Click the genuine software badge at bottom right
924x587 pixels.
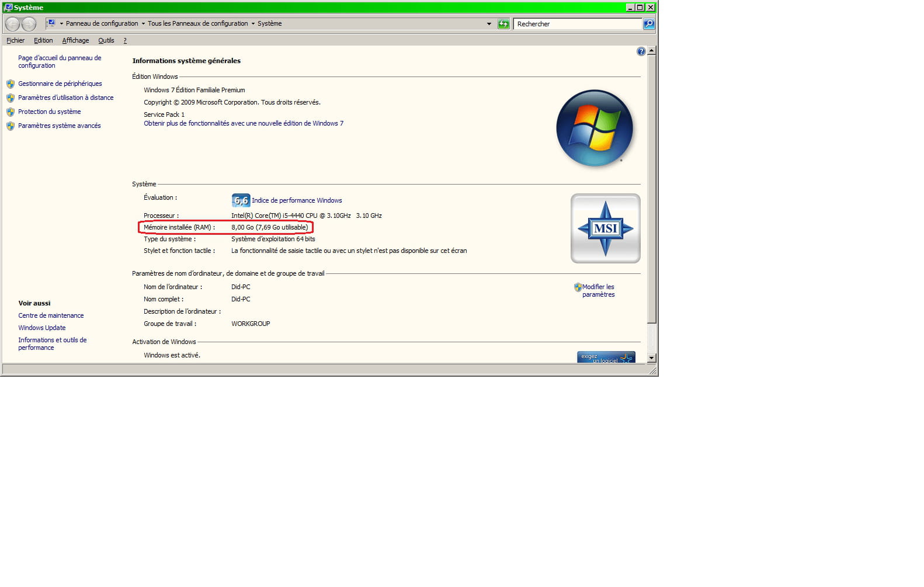coord(606,357)
